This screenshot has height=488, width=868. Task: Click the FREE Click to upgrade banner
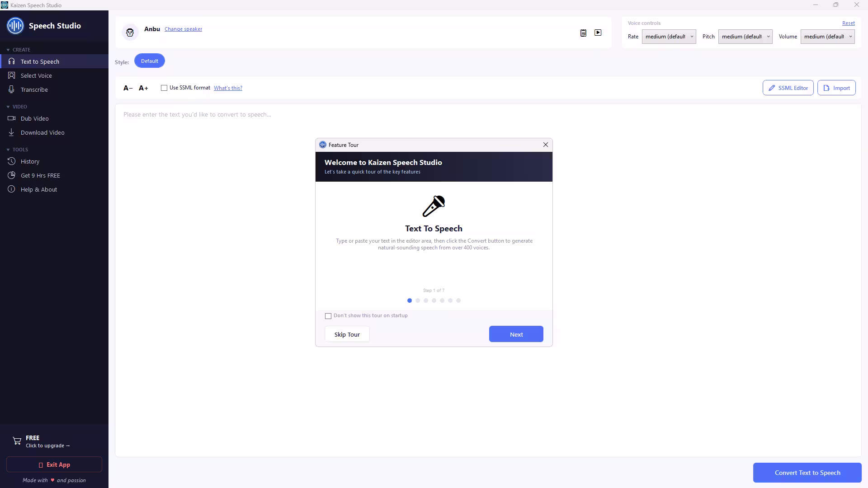pos(54,441)
